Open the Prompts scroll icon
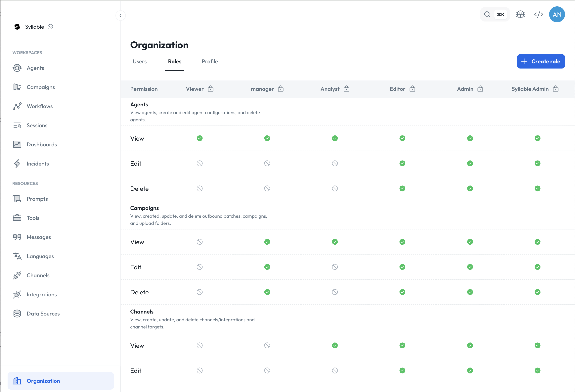The image size is (575, 392). 17,199
